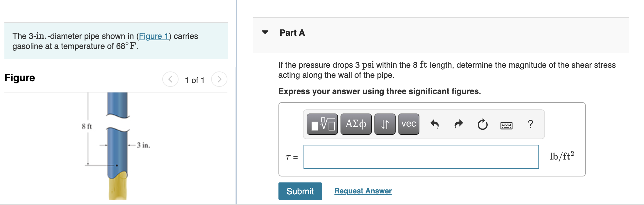Screen dimensions: 644x205
Task: Click the subscript/superscript arrows icon
Action: [384, 124]
